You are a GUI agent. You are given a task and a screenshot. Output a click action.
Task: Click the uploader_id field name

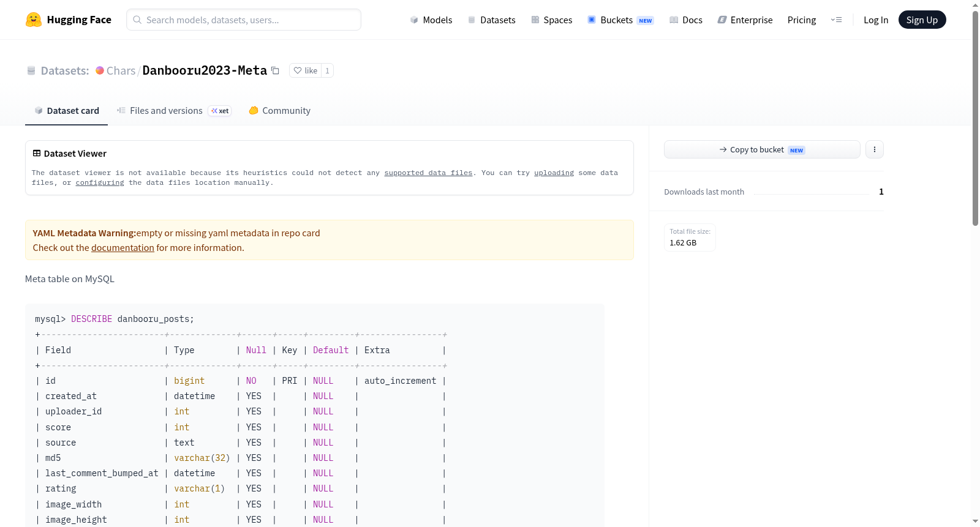click(x=73, y=411)
